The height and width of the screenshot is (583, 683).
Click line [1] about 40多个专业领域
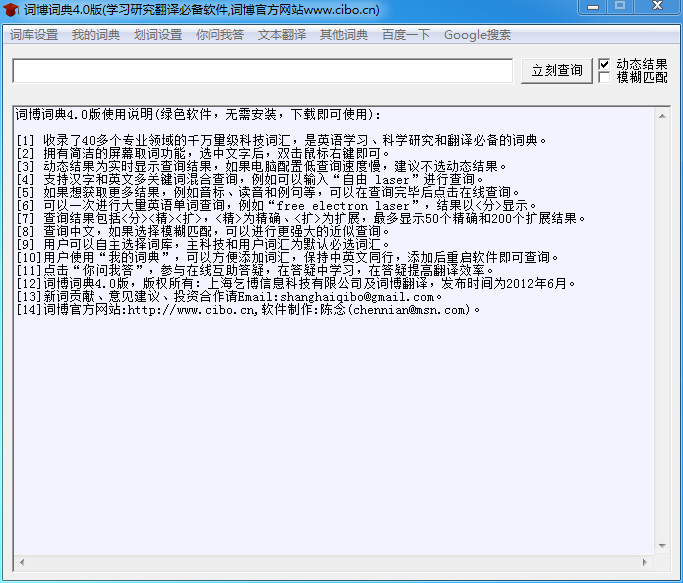click(x=281, y=141)
